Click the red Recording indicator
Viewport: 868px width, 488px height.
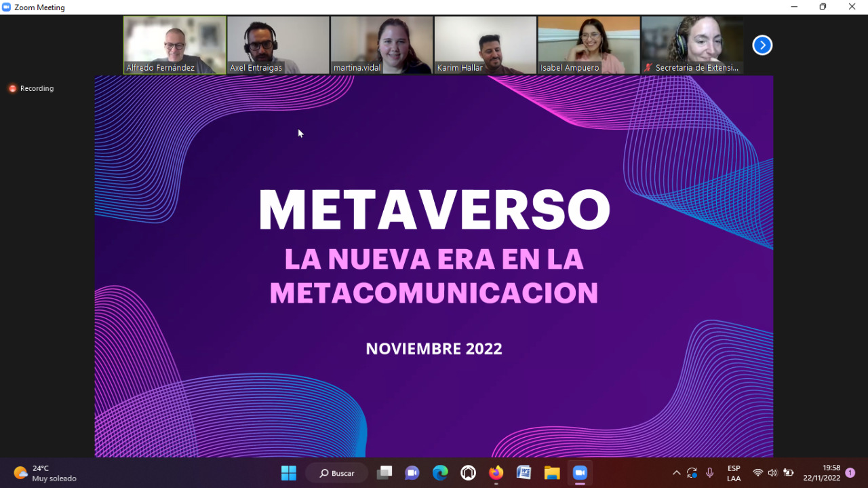[x=31, y=88]
